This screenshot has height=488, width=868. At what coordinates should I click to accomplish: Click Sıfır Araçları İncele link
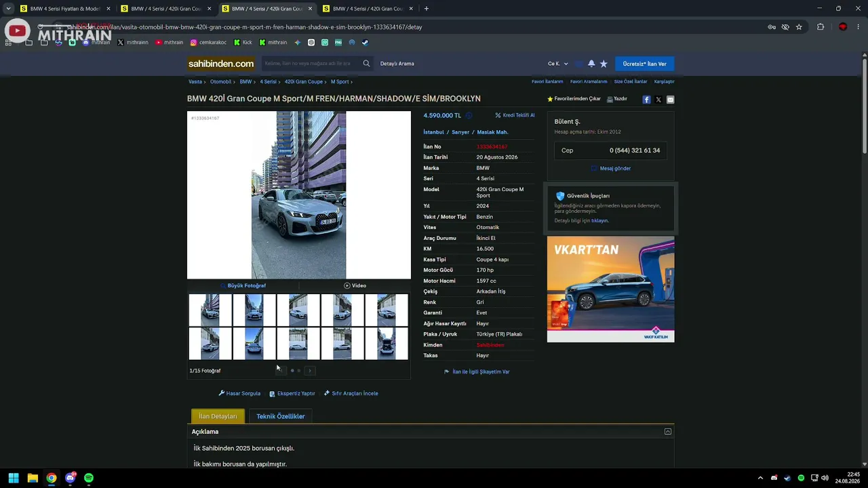click(x=351, y=393)
